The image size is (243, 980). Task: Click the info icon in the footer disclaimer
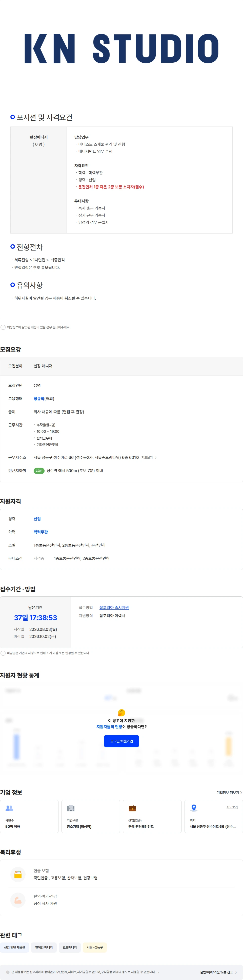[8, 972]
